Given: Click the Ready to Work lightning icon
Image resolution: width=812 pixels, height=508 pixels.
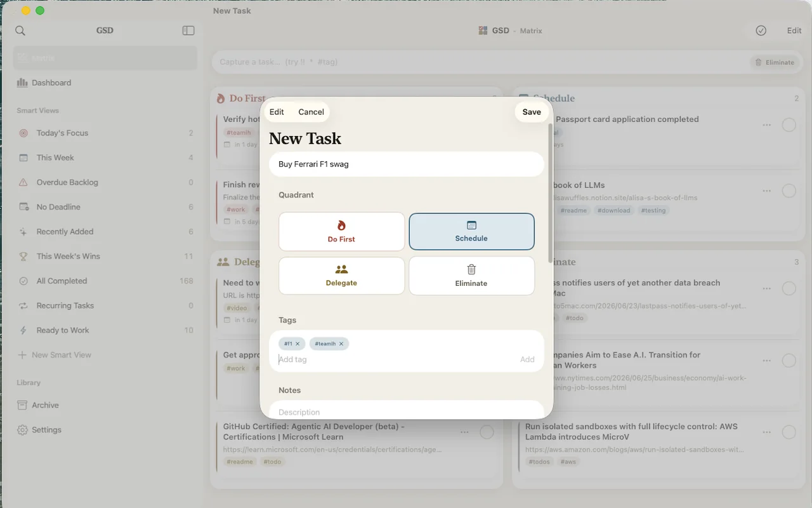Looking at the screenshot, I should tap(23, 330).
